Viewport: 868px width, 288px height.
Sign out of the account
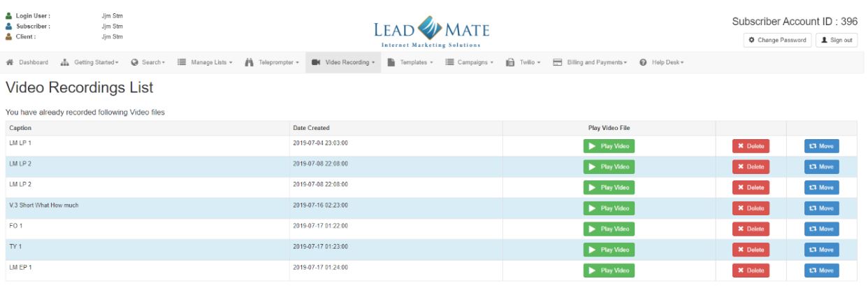click(837, 40)
